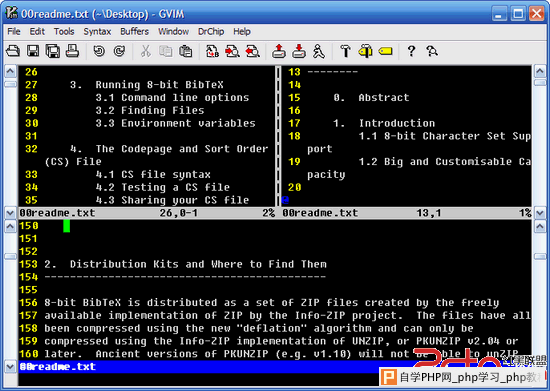Click line '1.1 8-bit Character Set Sup'

click(x=445, y=136)
